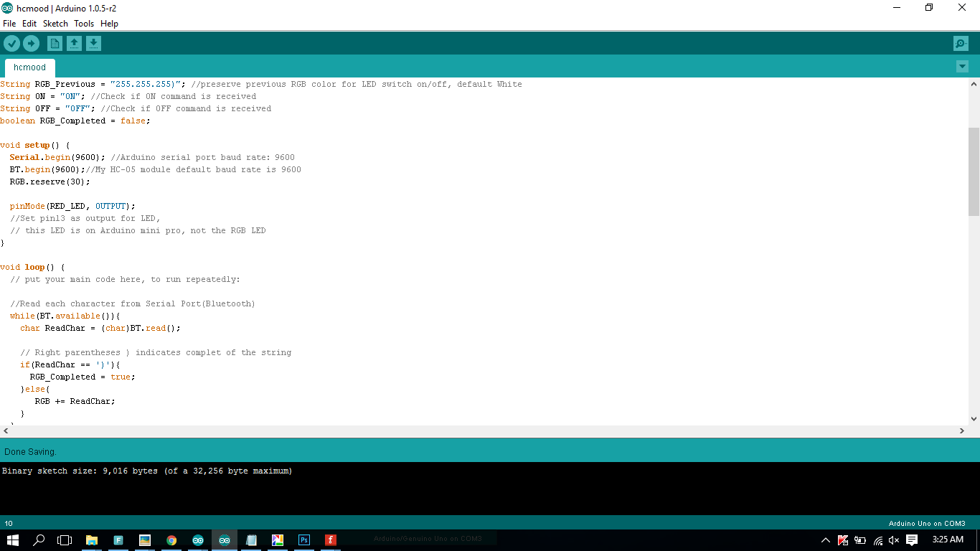Open Task View
980x551 pixels.
pos(64,540)
